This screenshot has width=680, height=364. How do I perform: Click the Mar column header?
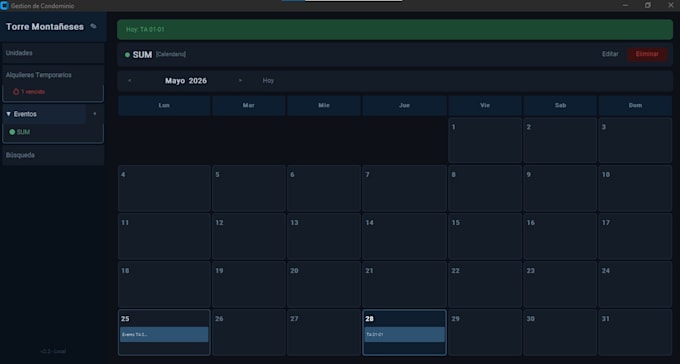click(x=248, y=105)
